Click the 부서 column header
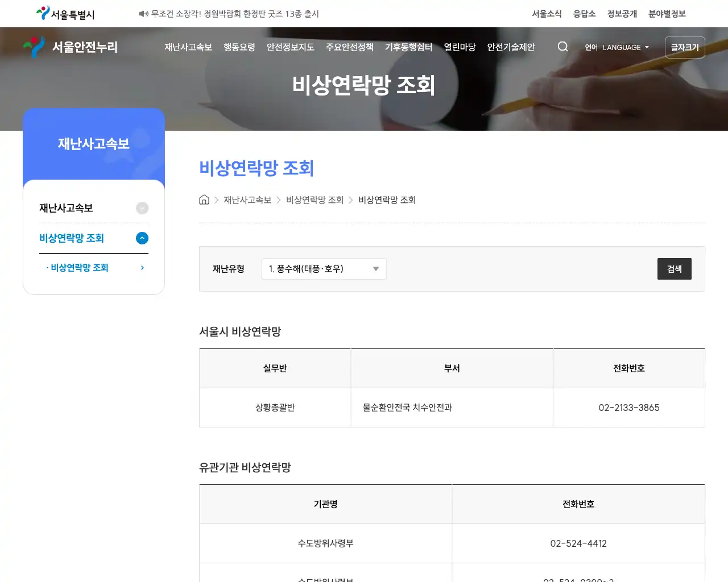This screenshot has height=582, width=728. point(452,368)
